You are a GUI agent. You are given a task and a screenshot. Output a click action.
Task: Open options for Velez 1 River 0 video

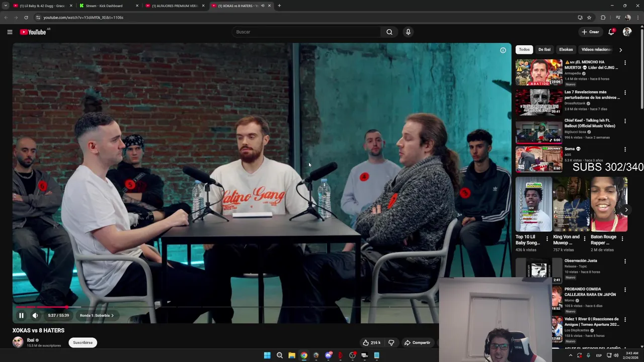point(625,319)
